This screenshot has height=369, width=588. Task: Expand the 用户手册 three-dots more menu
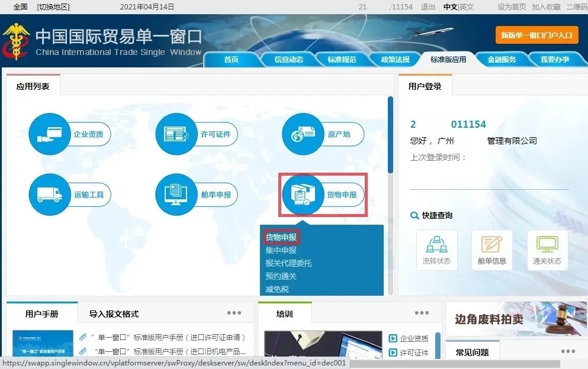[234, 313]
